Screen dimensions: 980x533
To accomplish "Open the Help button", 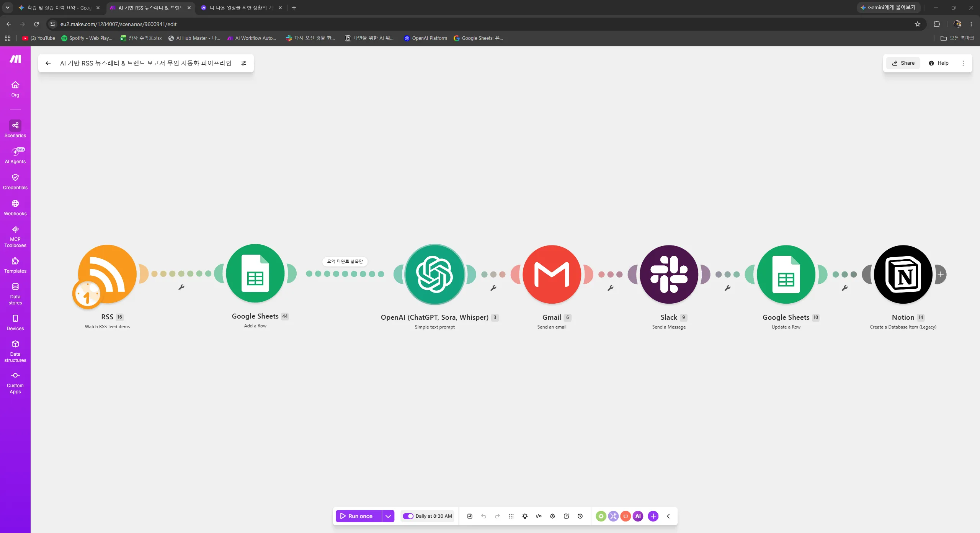I will click(x=939, y=63).
